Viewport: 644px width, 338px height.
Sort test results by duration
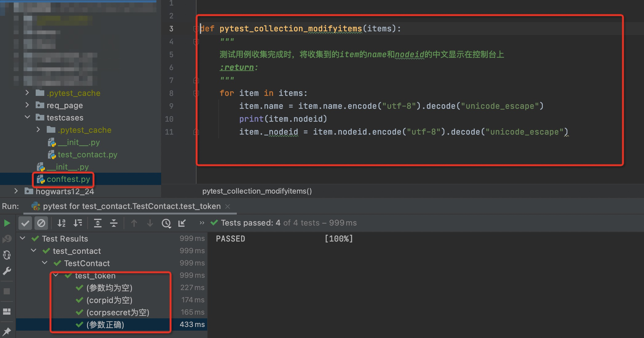(x=78, y=223)
